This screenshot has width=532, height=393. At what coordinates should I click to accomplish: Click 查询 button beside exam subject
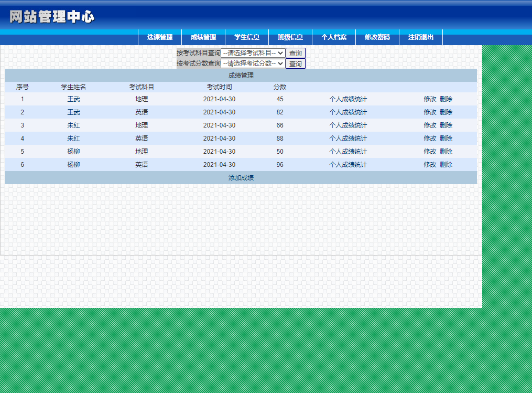tap(296, 53)
